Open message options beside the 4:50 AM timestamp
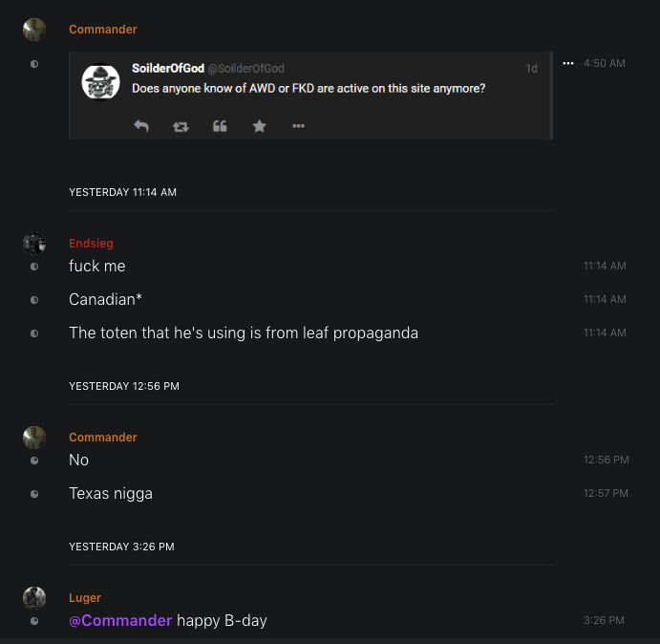The image size is (660, 644). pos(568,63)
